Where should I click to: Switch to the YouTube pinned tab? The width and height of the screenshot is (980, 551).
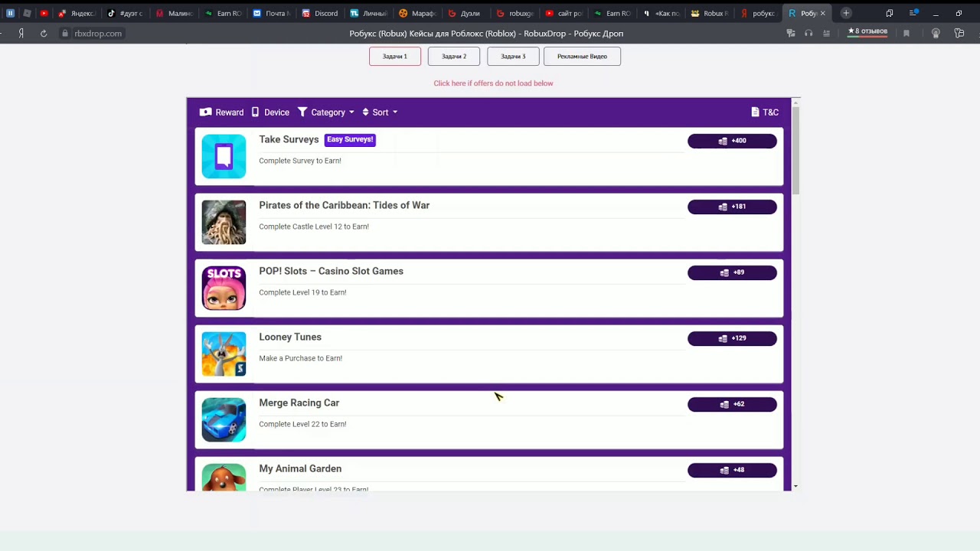pyautogui.click(x=44, y=13)
